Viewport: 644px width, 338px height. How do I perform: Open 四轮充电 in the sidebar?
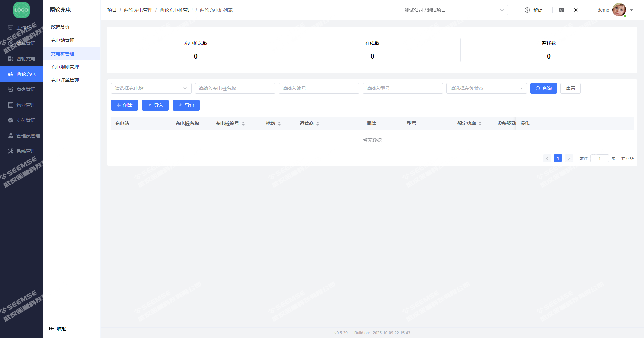(x=21, y=59)
